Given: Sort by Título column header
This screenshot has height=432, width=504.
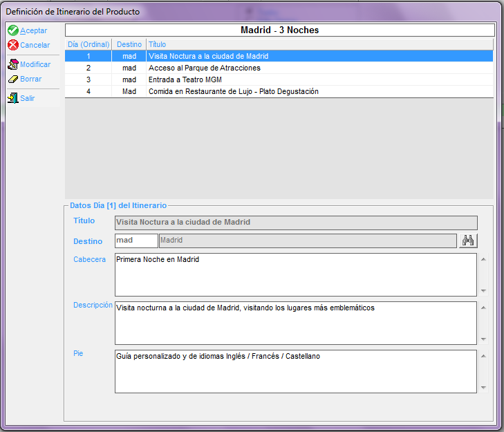Looking at the screenshot, I should click(320, 44).
